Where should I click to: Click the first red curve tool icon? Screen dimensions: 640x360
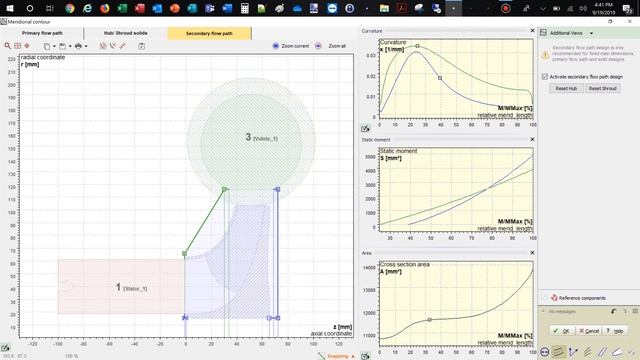103,46
